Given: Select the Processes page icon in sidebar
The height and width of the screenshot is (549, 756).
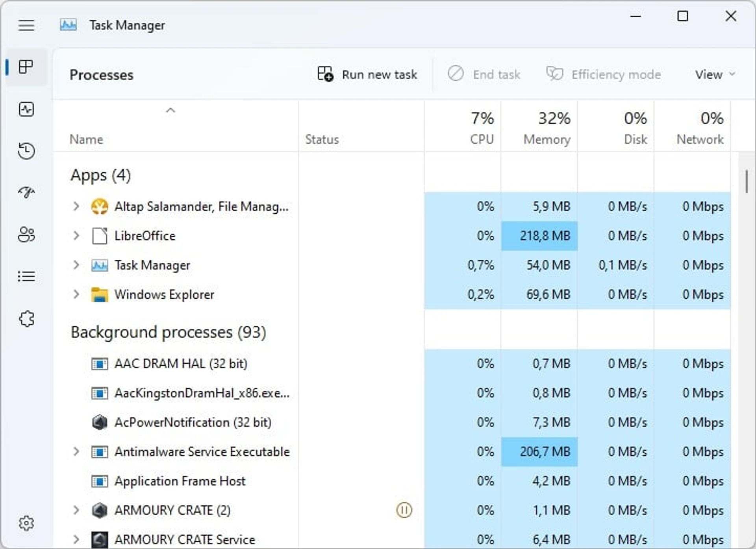Looking at the screenshot, I should point(26,67).
